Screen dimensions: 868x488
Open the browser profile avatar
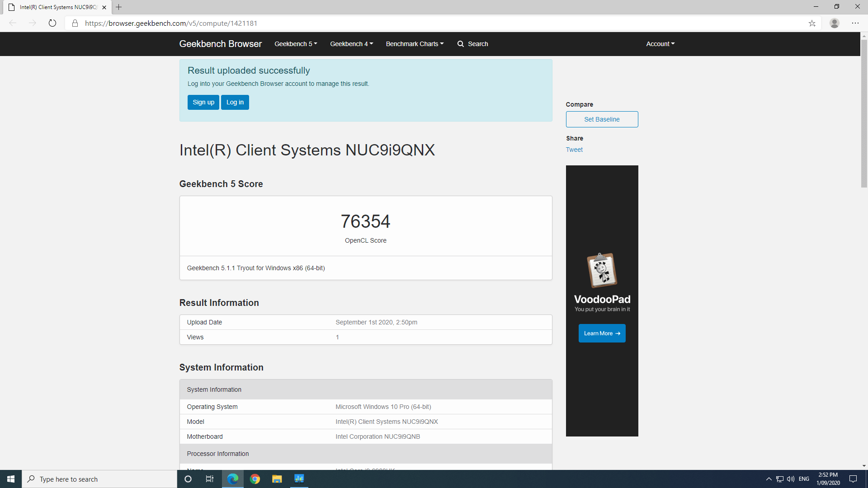click(835, 23)
